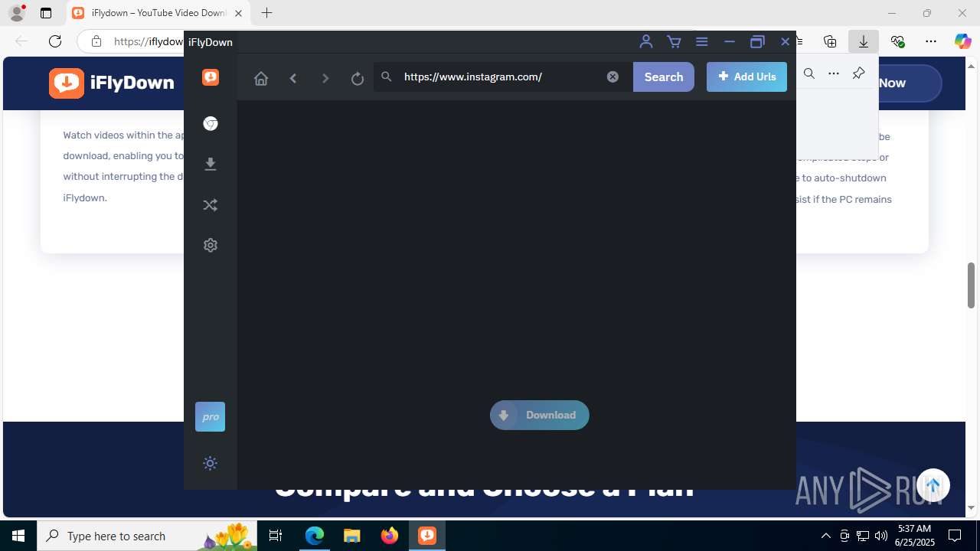Viewport: 980px width, 551px height.
Task: Open Microsoft Edge from taskbar
Action: [x=315, y=536]
